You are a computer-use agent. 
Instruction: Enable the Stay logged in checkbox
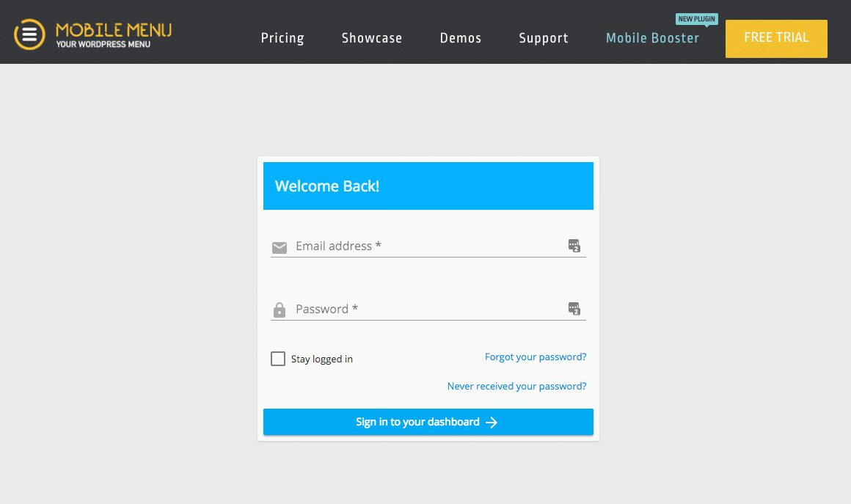(278, 359)
